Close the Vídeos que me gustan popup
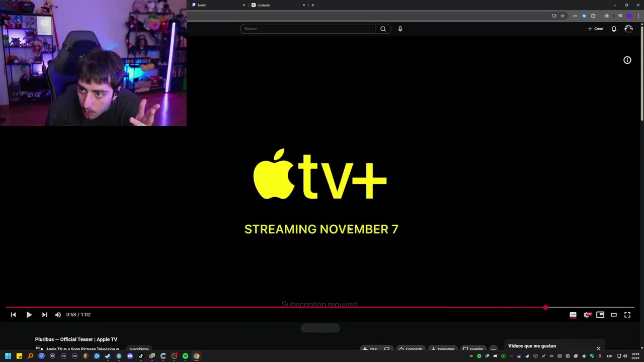The height and width of the screenshot is (362, 644). (x=598, y=348)
